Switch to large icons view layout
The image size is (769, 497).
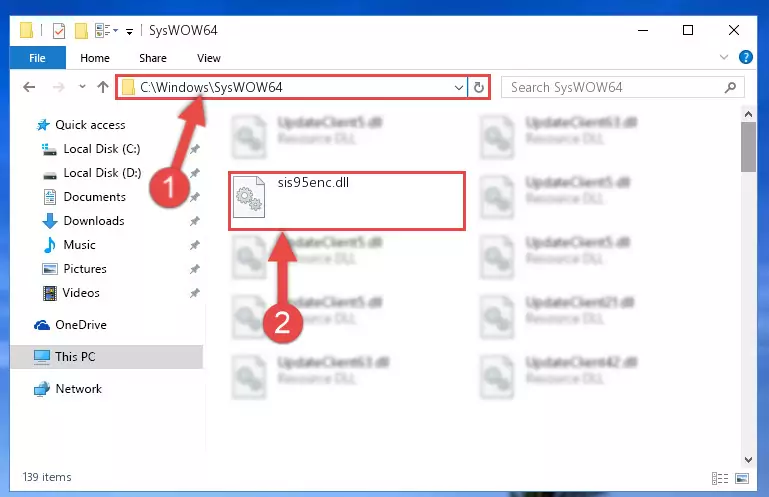[x=742, y=478]
